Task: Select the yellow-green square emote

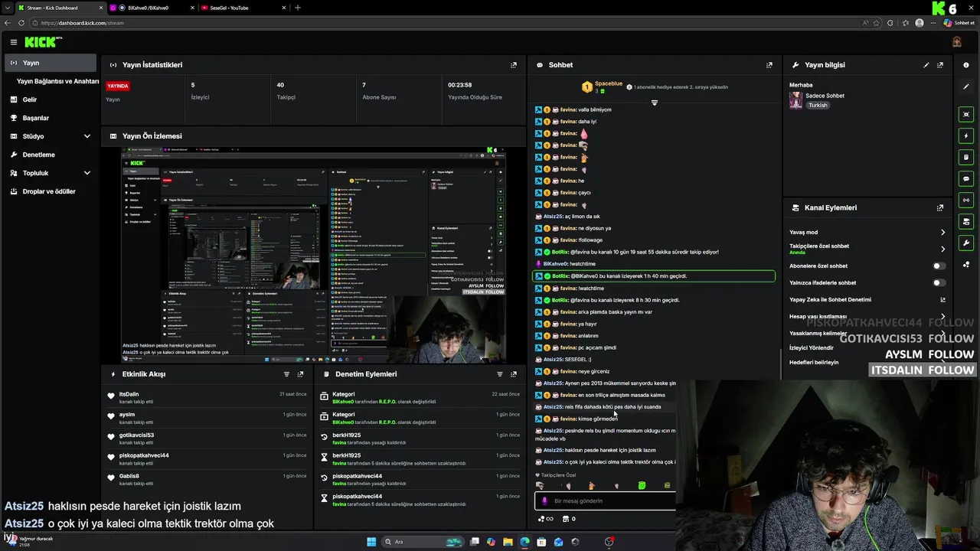Action: point(667,485)
